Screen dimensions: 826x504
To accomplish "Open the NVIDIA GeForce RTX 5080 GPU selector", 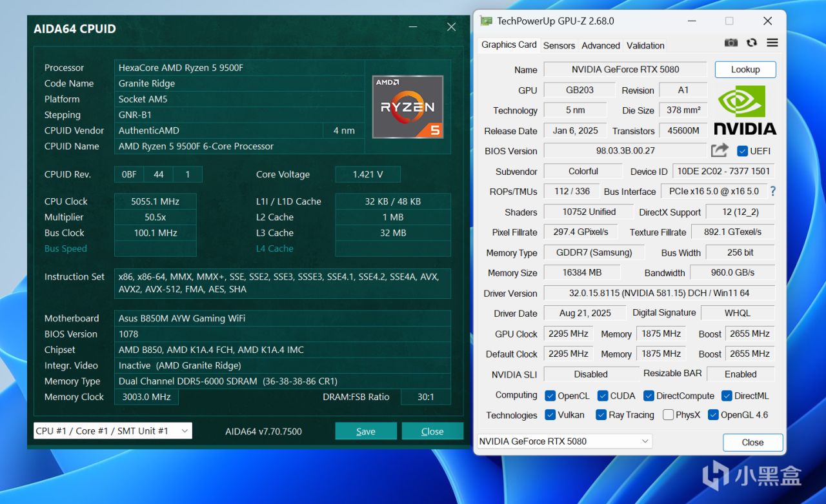I will (x=564, y=441).
